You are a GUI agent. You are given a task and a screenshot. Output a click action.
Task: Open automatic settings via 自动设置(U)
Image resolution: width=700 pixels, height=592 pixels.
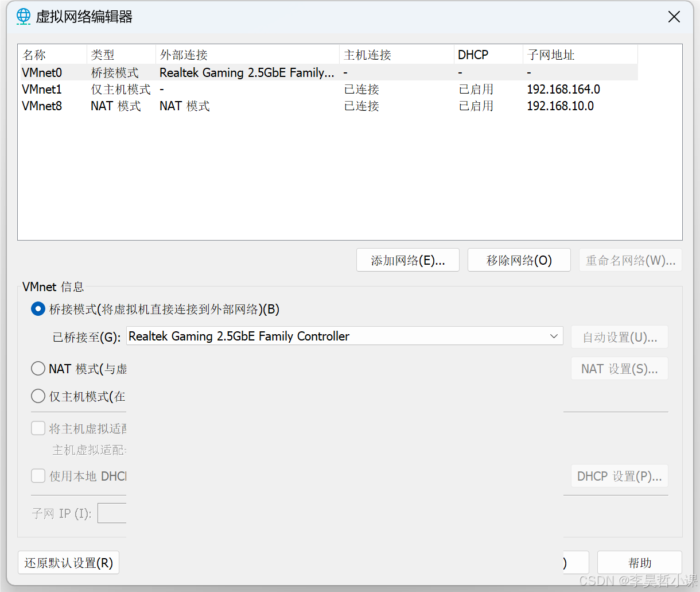tap(619, 337)
